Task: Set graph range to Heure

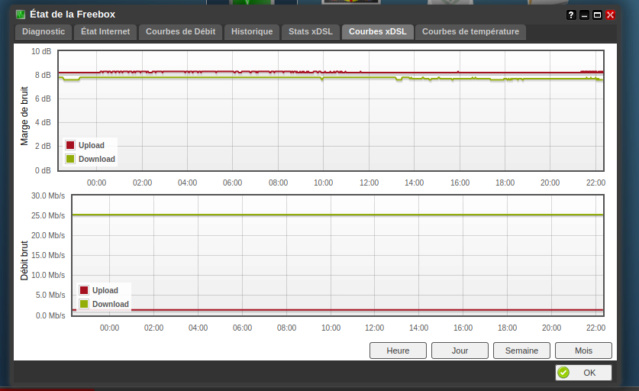Action: (398, 351)
